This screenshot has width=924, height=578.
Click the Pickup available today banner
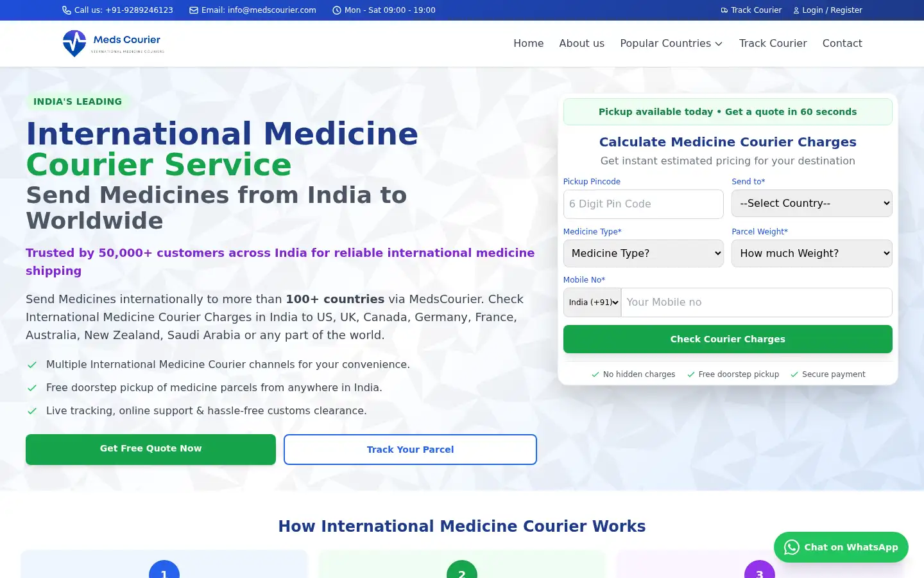tap(728, 112)
